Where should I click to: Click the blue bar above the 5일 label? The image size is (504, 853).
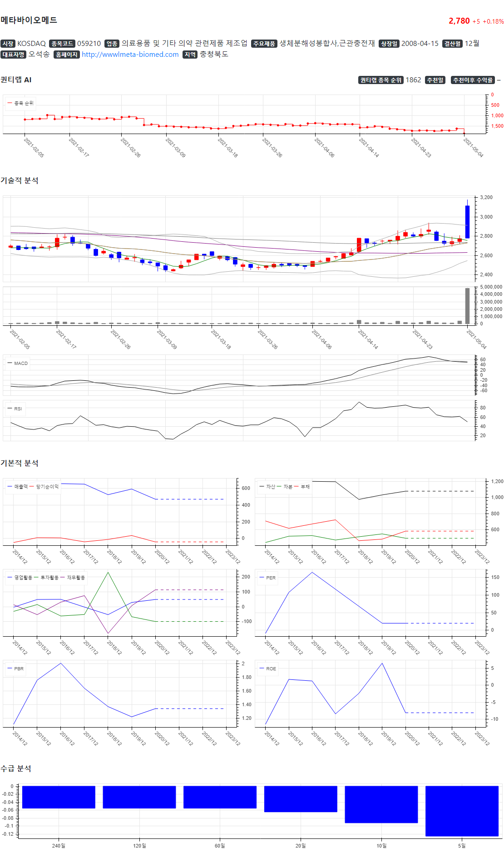click(x=462, y=811)
